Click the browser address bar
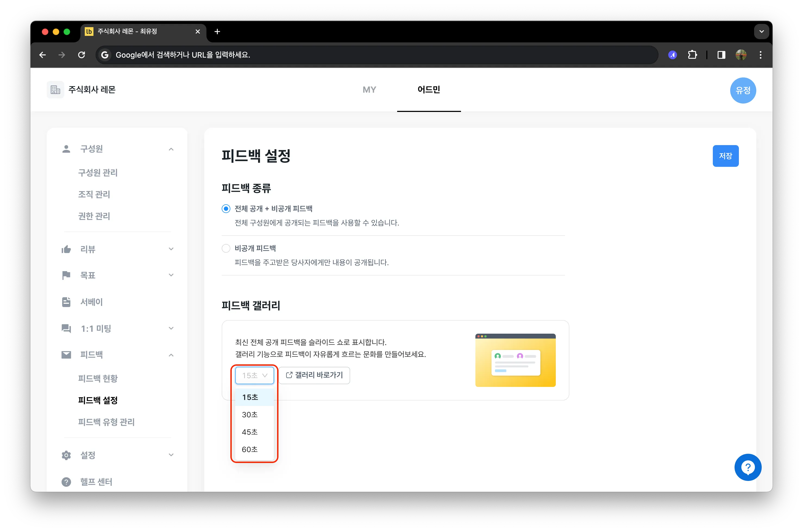This screenshot has height=532, width=803. pyautogui.click(x=377, y=55)
